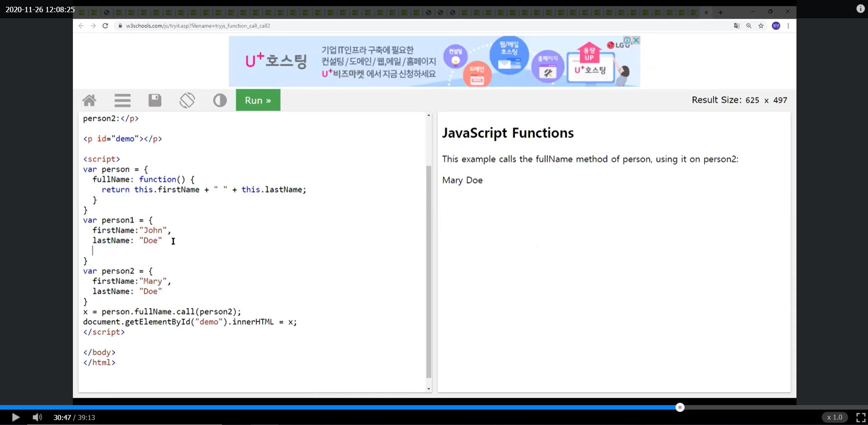Bookmark the page with the star icon
The width and height of the screenshot is (868, 425).
click(x=761, y=26)
